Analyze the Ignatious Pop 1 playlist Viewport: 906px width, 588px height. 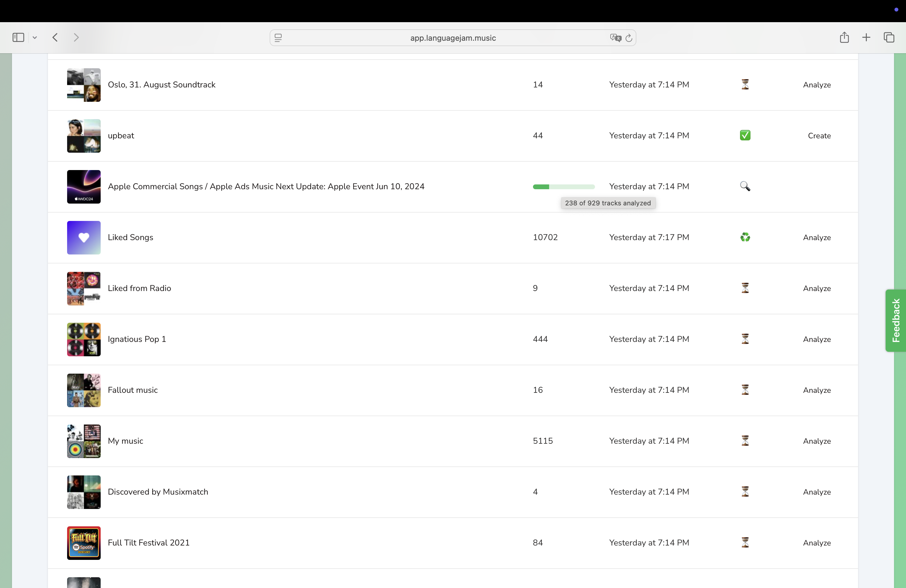click(x=817, y=339)
